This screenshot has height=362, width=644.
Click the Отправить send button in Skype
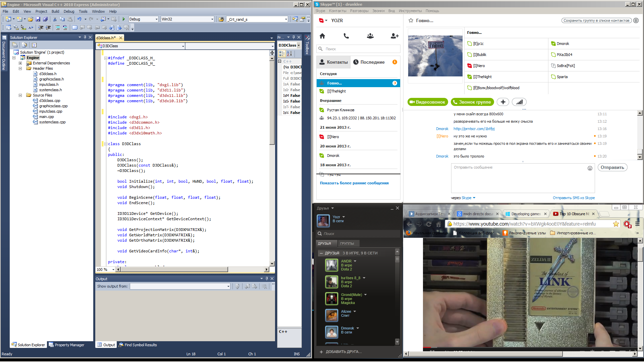612,167
